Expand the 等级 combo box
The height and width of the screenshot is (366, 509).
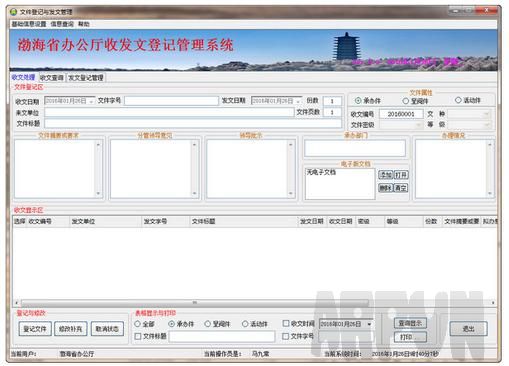click(486, 125)
